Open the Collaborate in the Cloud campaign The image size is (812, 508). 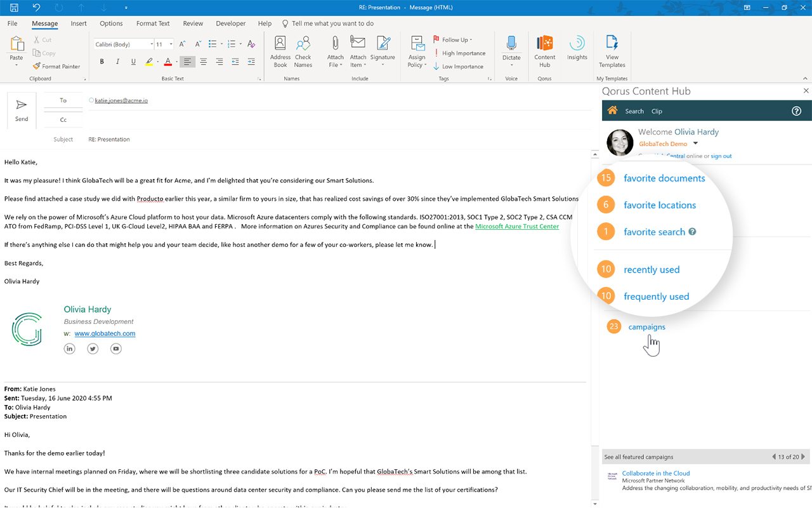pos(656,473)
